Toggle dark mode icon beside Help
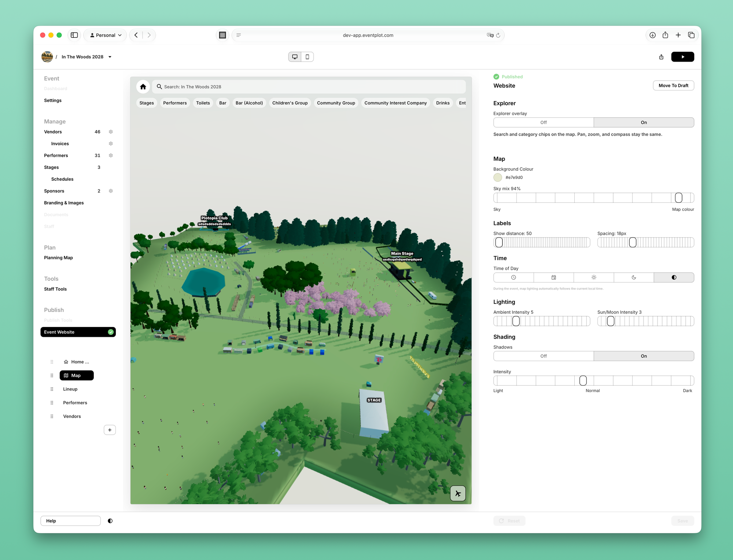 110,521
